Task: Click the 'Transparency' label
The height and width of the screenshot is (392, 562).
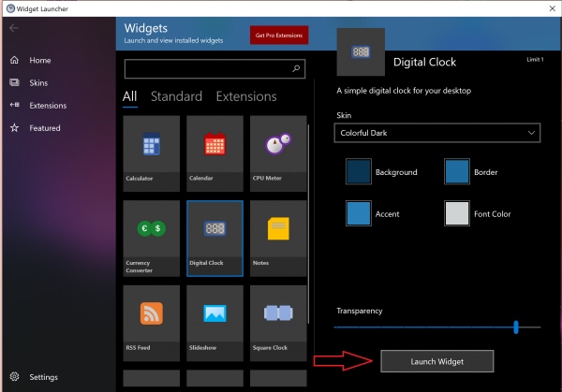Action: click(359, 311)
